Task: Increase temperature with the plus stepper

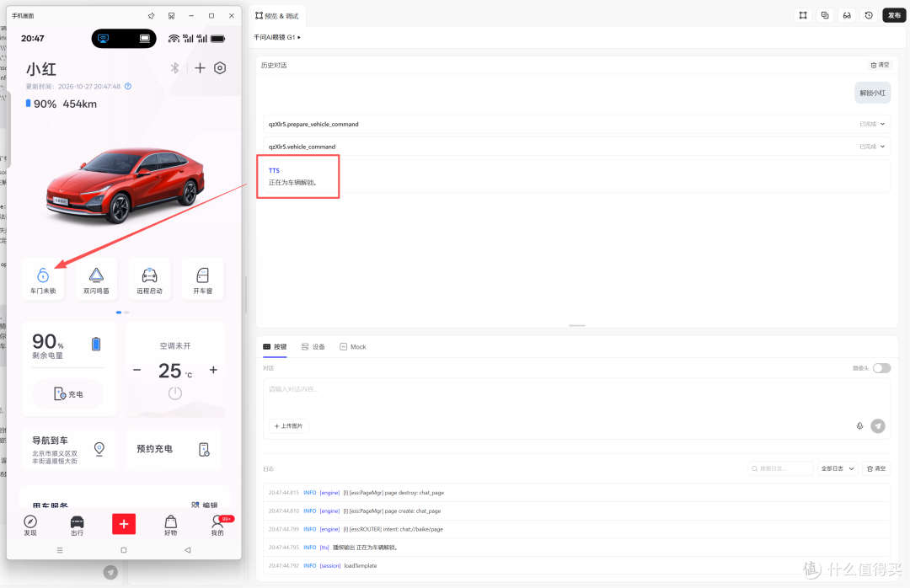Action: point(213,370)
